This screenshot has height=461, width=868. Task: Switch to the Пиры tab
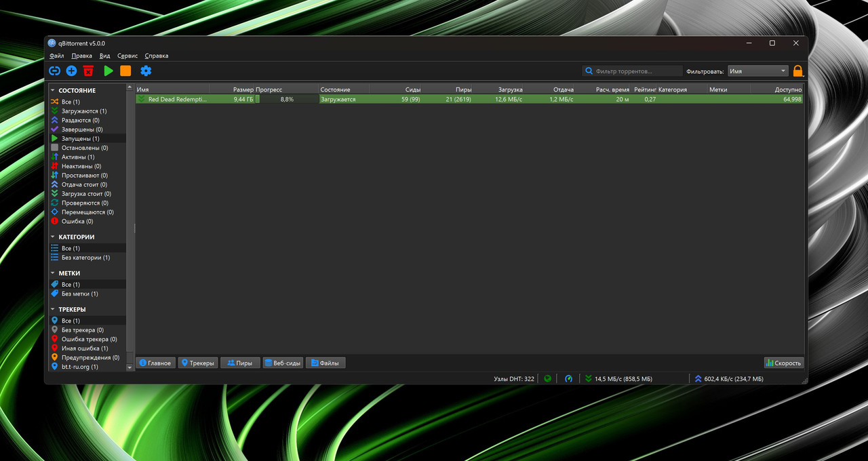(x=240, y=363)
